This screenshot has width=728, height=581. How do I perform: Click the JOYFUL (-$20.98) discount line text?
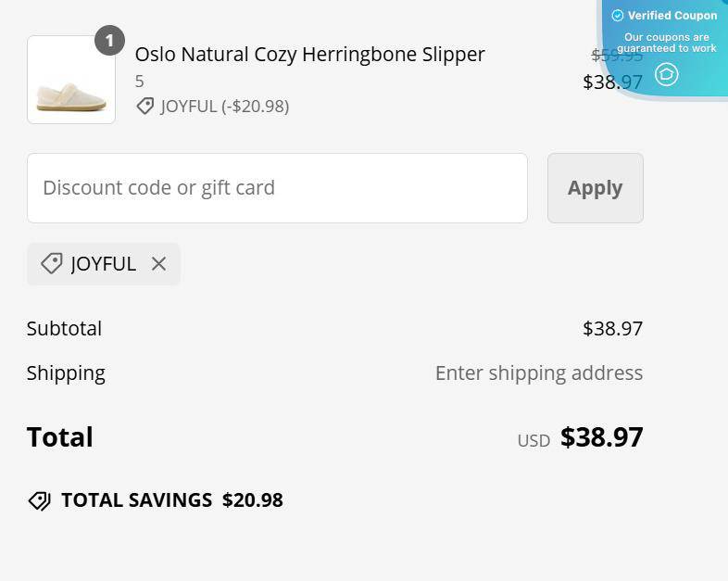[x=224, y=107]
